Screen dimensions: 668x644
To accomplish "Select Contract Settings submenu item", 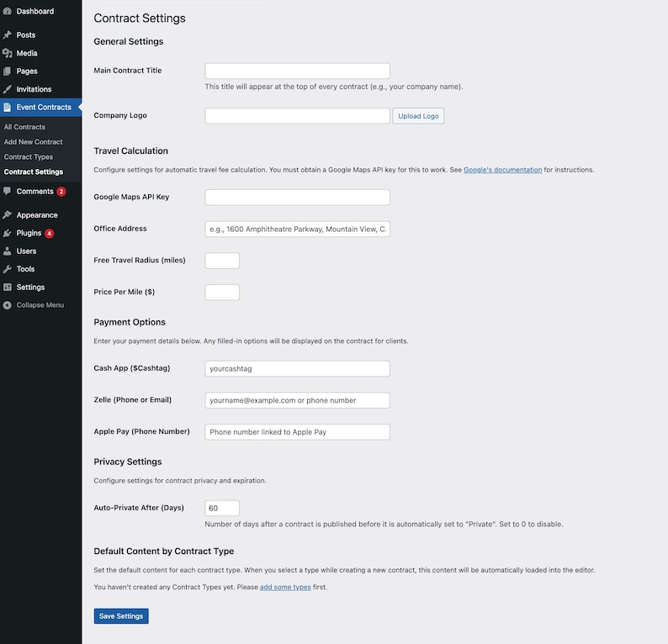I will tap(34, 172).
